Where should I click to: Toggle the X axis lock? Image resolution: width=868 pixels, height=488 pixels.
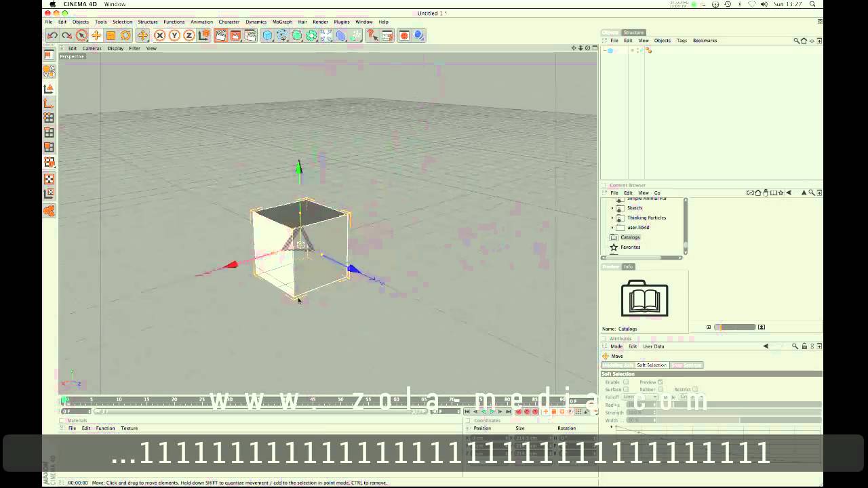pyautogui.click(x=159, y=35)
